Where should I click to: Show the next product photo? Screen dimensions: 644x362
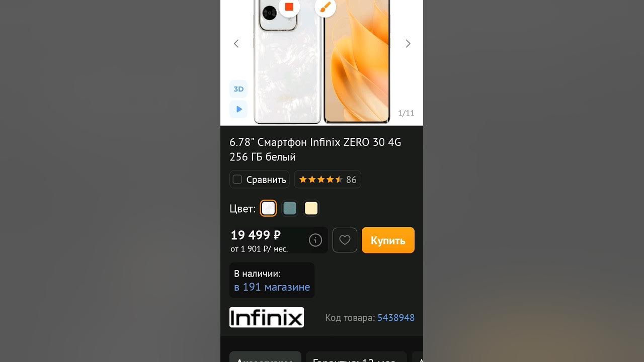pos(408,44)
